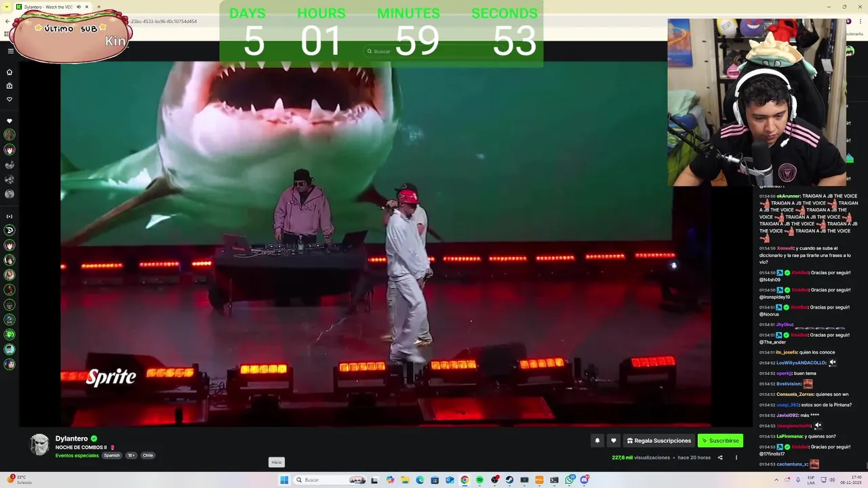Viewport: 868px width, 488px height.
Task: Click the Windows taskbar Buscar search box
Action: click(330, 480)
